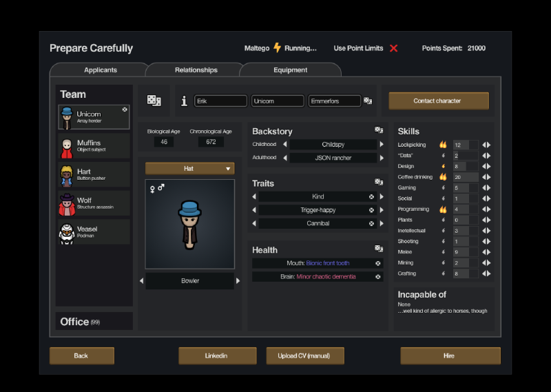Select the previous Bowler hat style
The width and height of the screenshot is (551, 392).
pyautogui.click(x=142, y=280)
